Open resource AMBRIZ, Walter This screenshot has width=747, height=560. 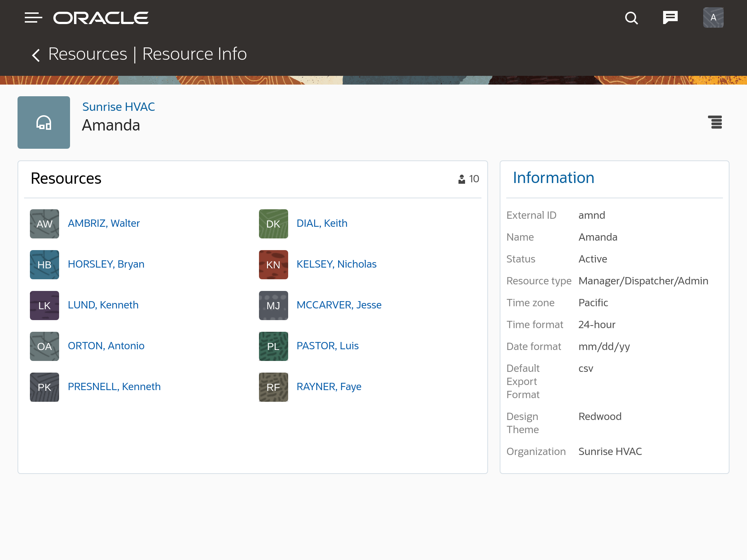(103, 223)
